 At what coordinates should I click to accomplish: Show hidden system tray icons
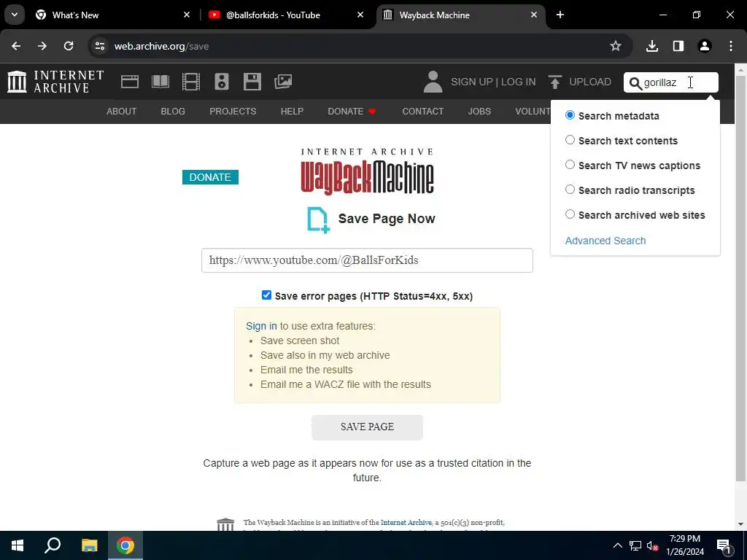click(x=617, y=545)
